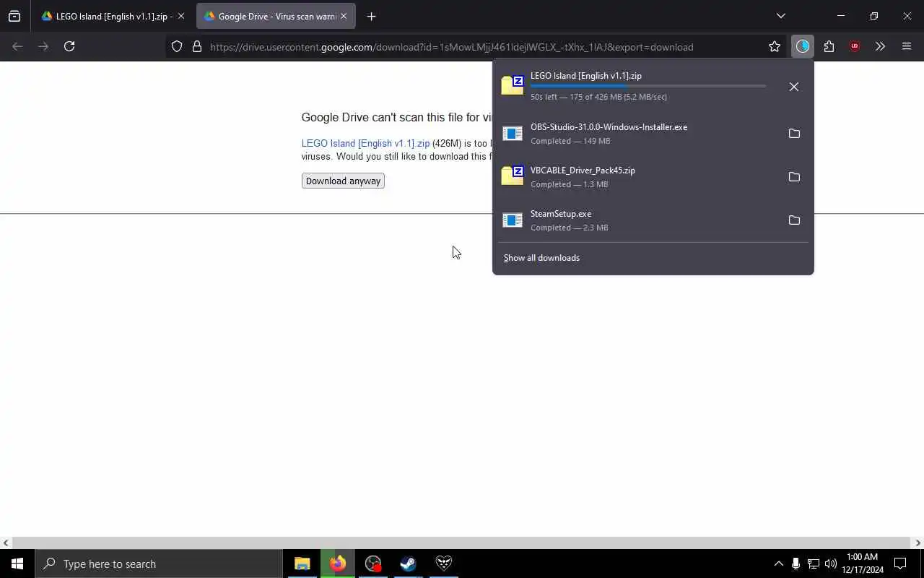Toggle the downloads panel toolbar button
The height and width of the screenshot is (578, 924).
coord(803,46)
